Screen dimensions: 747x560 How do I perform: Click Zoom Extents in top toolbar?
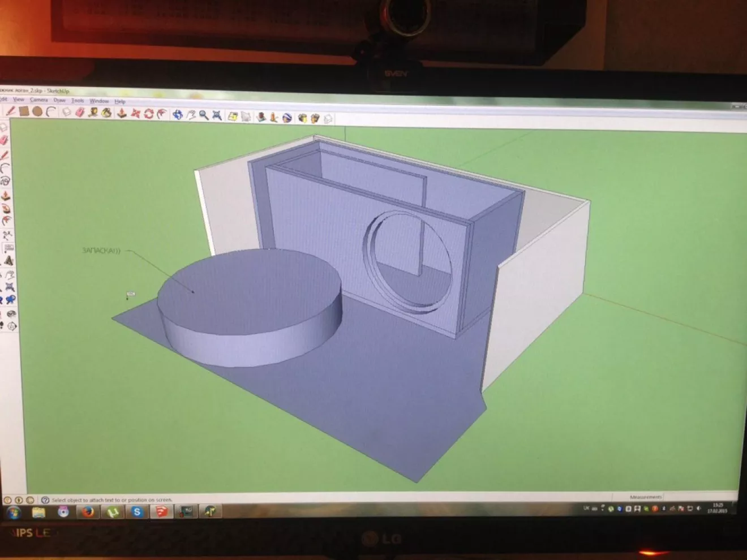[x=217, y=115]
